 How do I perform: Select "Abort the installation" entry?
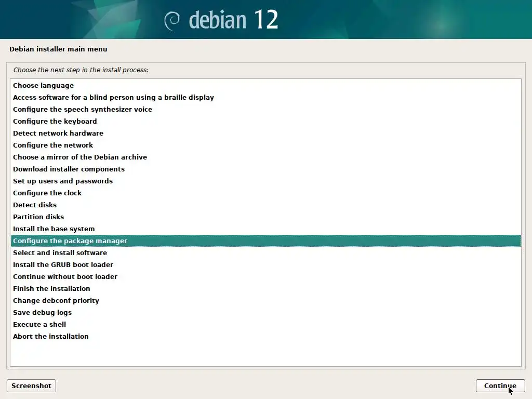click(x=265, y=336)
